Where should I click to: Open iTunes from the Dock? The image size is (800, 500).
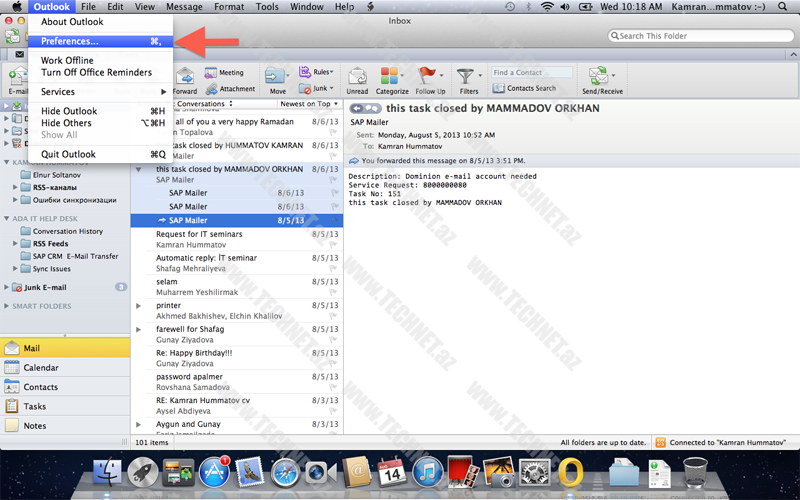[429, 472]
